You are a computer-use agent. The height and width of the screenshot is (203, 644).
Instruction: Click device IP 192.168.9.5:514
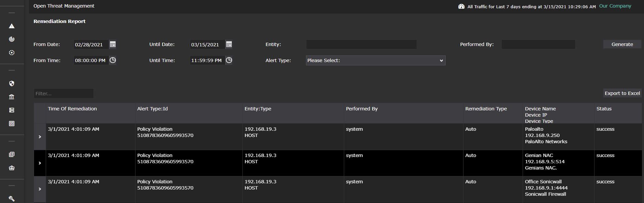click(x=545, y=162)
